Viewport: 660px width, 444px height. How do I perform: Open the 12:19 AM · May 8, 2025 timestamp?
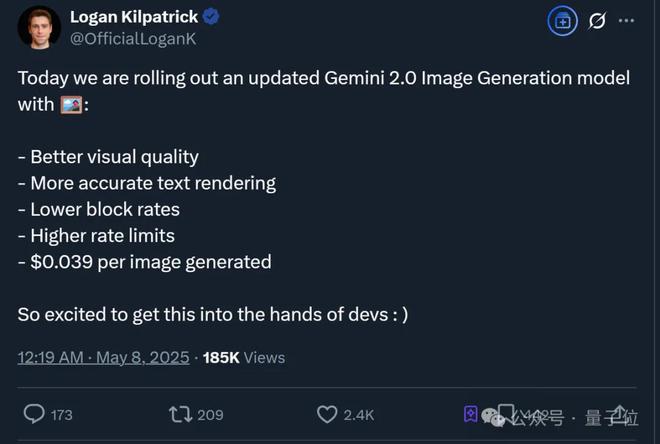(x=103, y=357)
